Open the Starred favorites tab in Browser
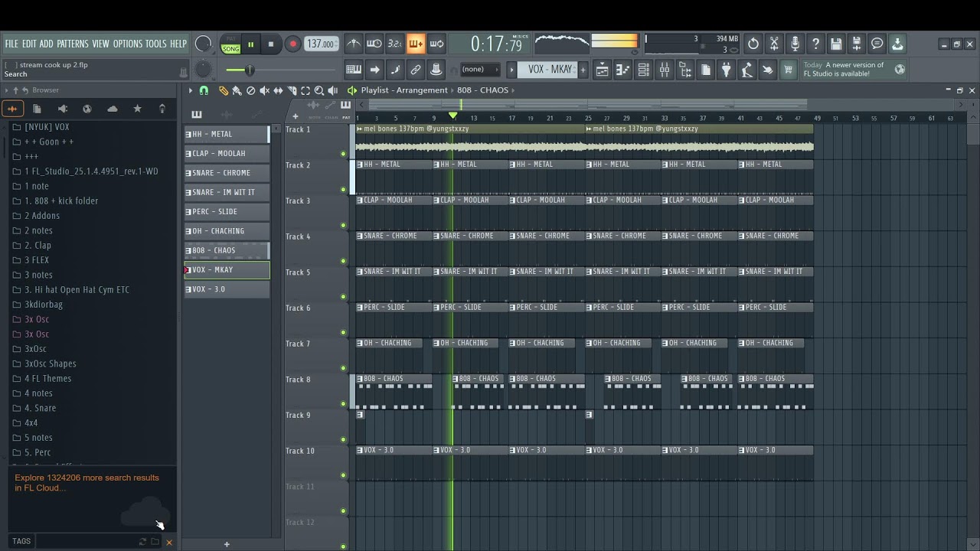Image resolution: width=980 pixels, height=551 pixels. (x=138, y=109)
